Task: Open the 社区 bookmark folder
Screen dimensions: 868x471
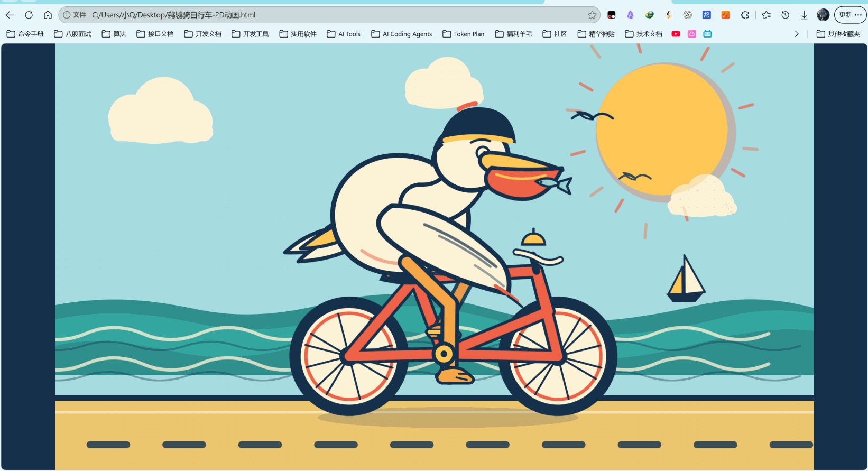Action: coord(555,34)
